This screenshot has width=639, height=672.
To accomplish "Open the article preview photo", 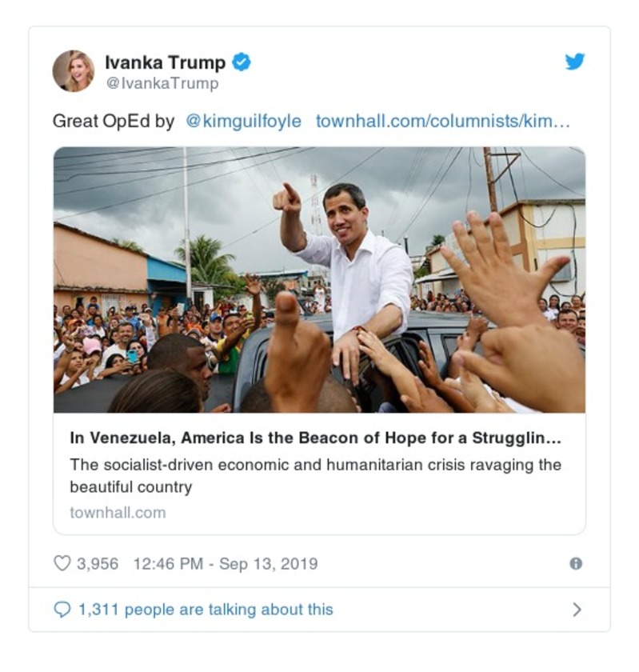I will click(319, 279).
